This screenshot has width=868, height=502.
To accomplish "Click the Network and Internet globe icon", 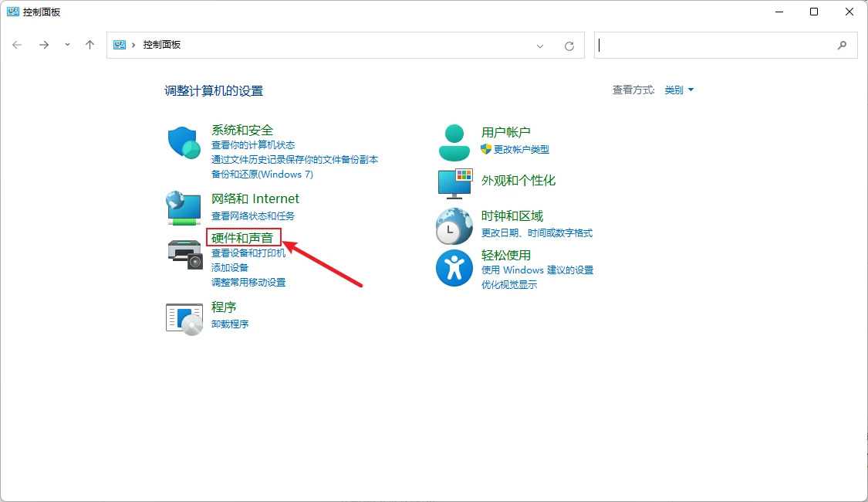I will pyautogui.click(x=184, y=208).
